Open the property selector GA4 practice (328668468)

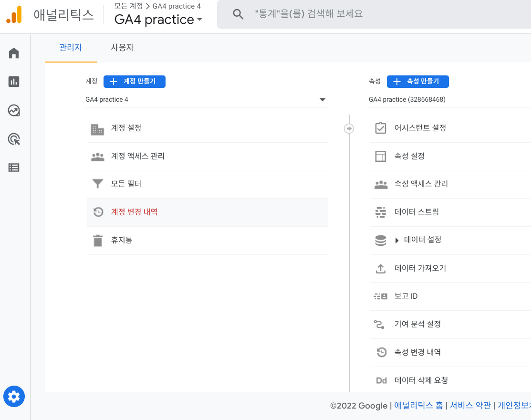click(x=450, y=100)
